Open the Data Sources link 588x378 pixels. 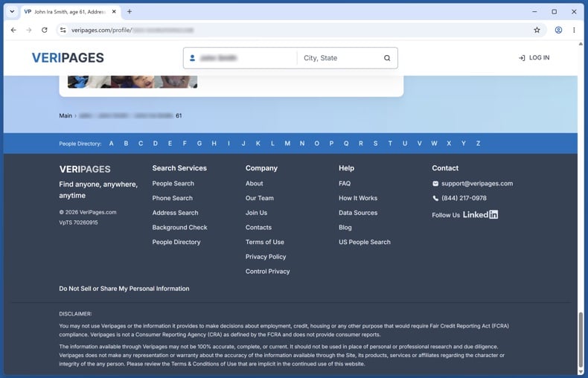point(358,213)
